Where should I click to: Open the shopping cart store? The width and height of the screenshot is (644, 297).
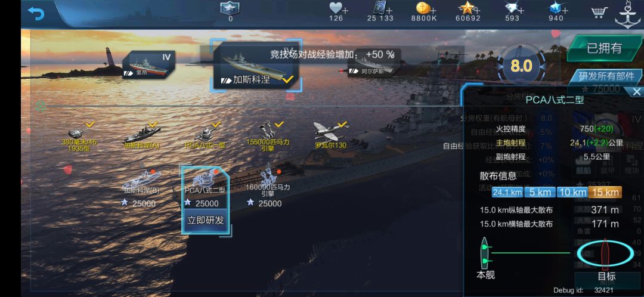[599, 13]
